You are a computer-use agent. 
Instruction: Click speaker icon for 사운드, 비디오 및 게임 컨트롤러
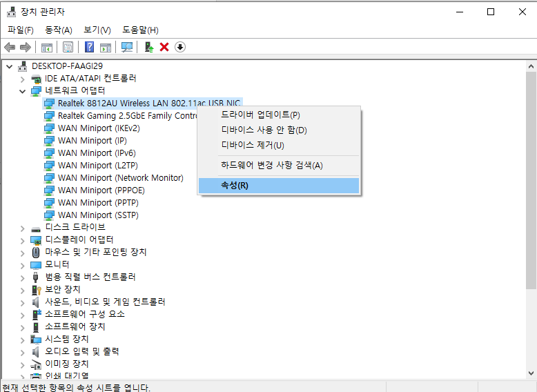36,302
